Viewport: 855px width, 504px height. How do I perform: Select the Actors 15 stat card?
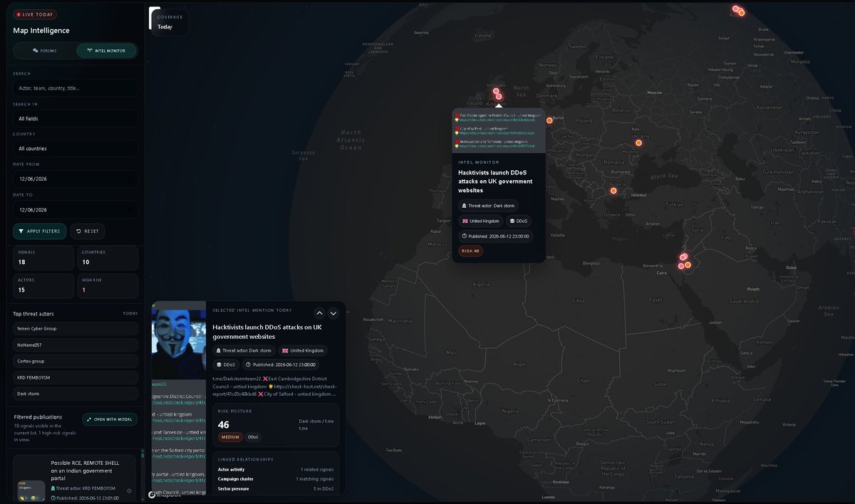coord(43,286)
